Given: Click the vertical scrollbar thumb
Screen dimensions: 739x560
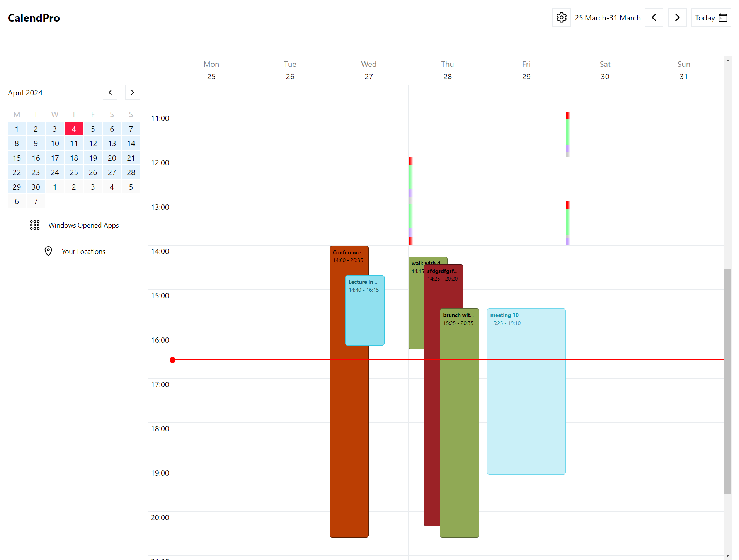Looking at the screenshot, I should 727,381.
